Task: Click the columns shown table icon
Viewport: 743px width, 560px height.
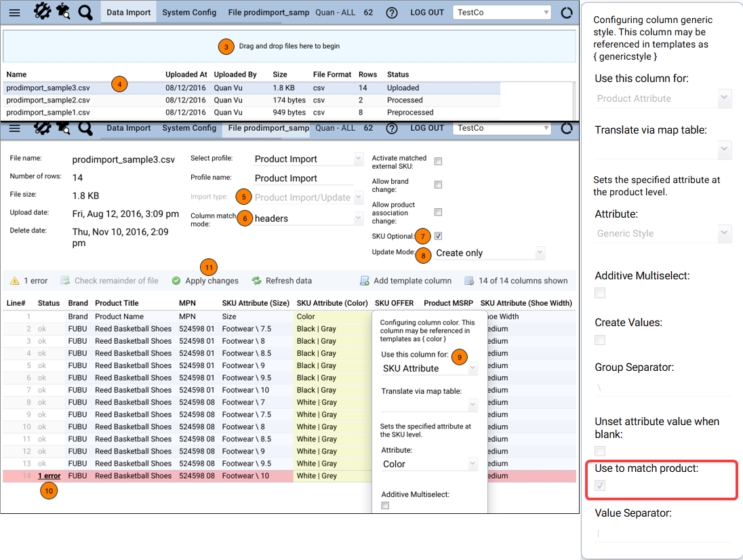Action: coord(469,281)
